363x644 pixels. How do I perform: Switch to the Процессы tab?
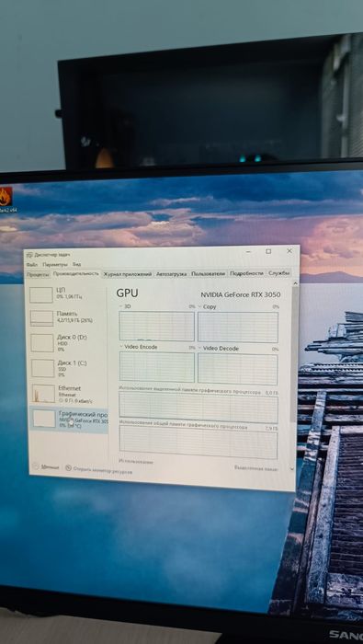(x=39, y=274)
